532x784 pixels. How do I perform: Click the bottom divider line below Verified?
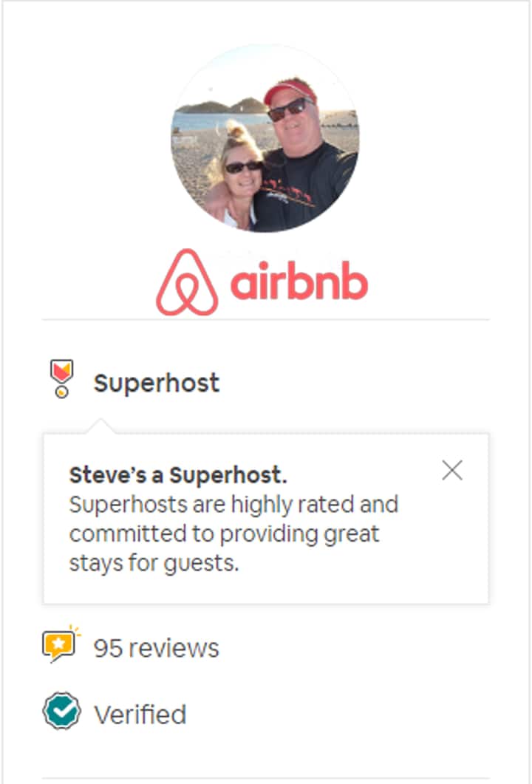(265, 778)
